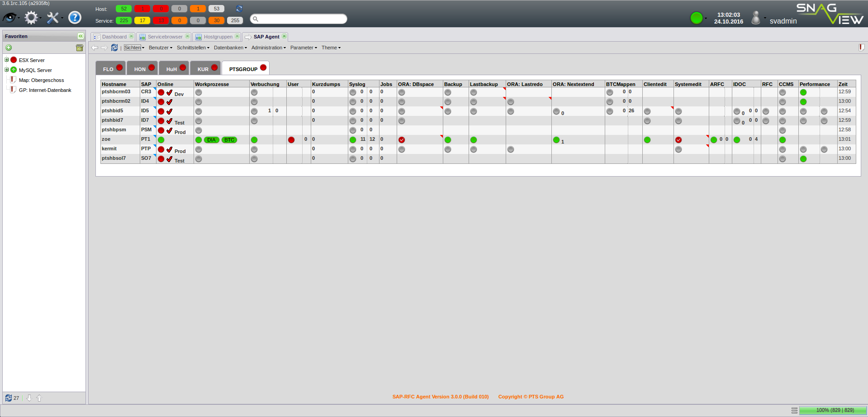Click the 255 total services counter
The image size is (868, 417).
[x=235, y=20]
